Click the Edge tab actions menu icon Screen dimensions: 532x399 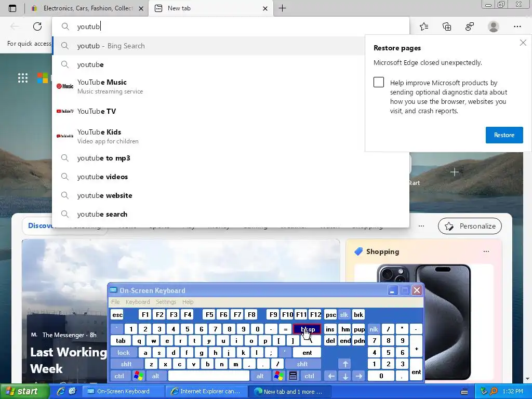point(12,8)
